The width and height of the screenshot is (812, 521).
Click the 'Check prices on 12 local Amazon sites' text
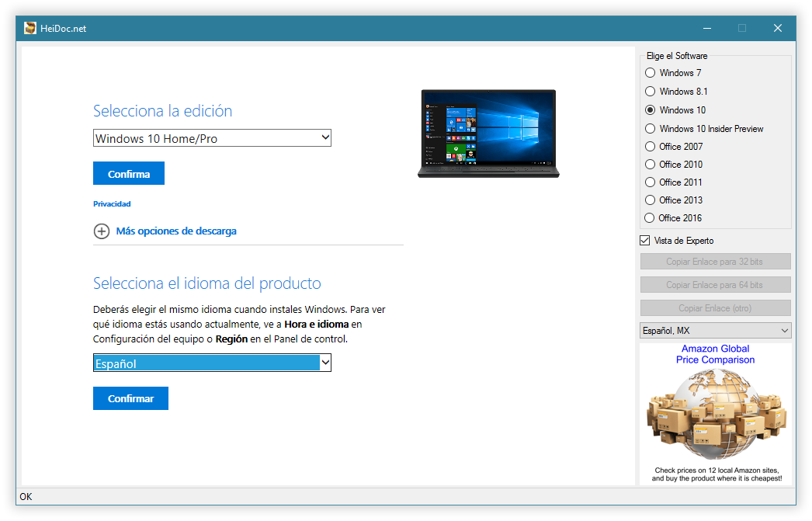[x=717, y=471]
